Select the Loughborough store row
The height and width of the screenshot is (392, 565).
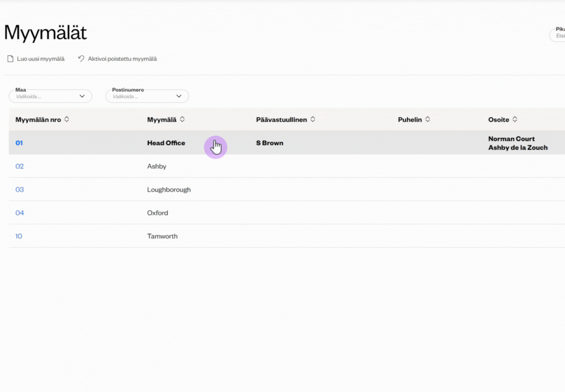169,190
